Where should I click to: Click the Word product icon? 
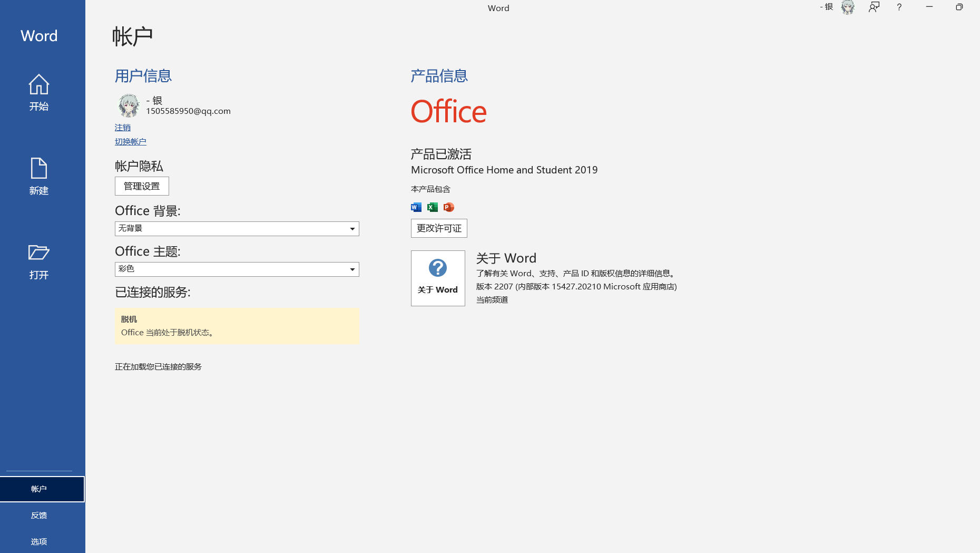(416, 207)
